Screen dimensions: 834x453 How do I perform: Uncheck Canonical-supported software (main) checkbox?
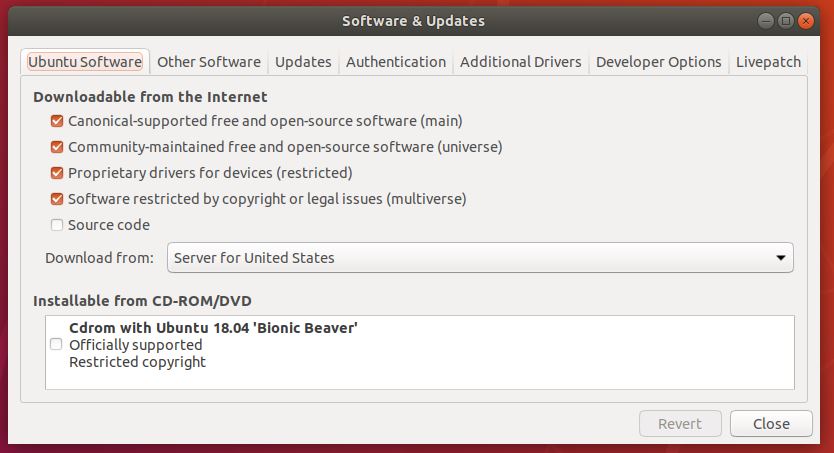pos(57,121)
